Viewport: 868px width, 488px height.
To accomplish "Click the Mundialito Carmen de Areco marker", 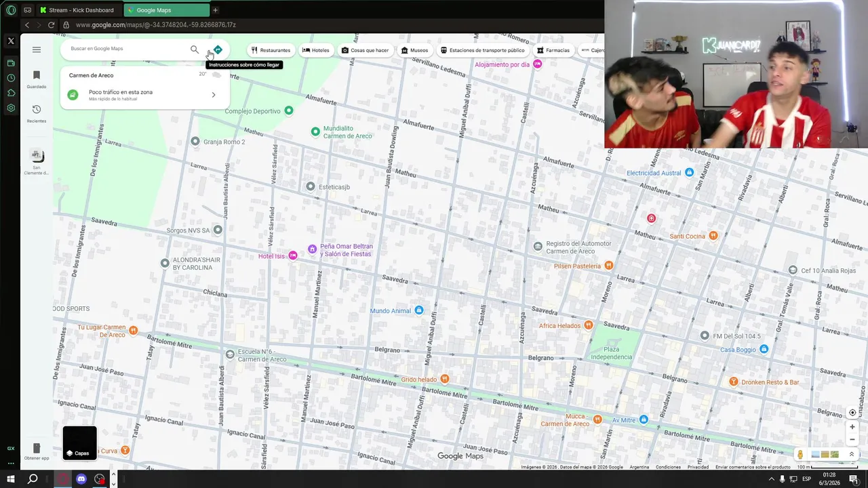I will point(315,131).
